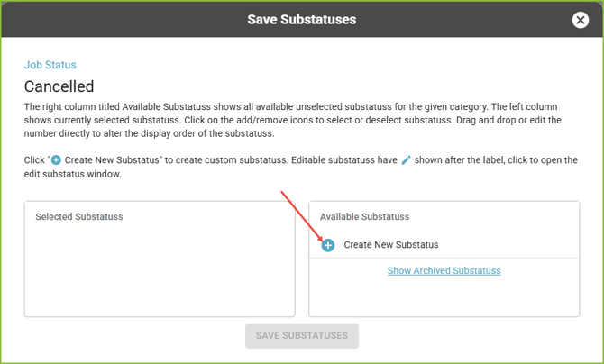
Task: Click the text 'edit substatus window'
Action: (72, 174)
